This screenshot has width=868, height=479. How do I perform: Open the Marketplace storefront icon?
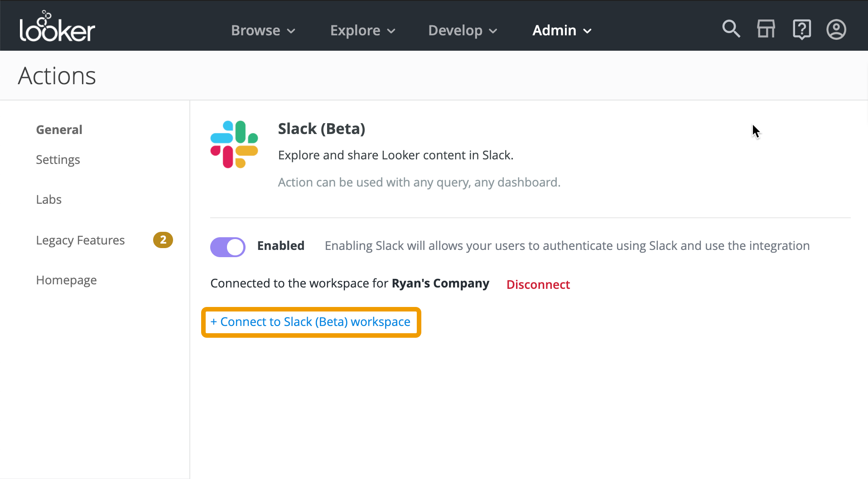point(766,29)
